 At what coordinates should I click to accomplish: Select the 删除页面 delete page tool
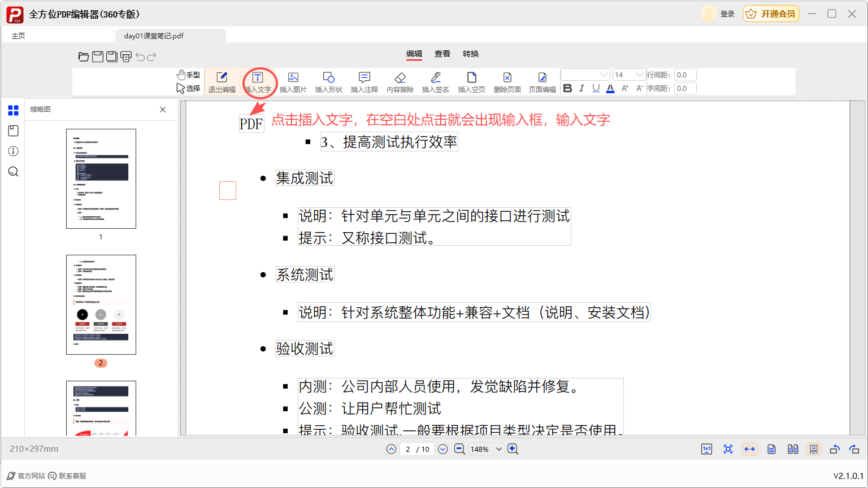click(507, 81)
